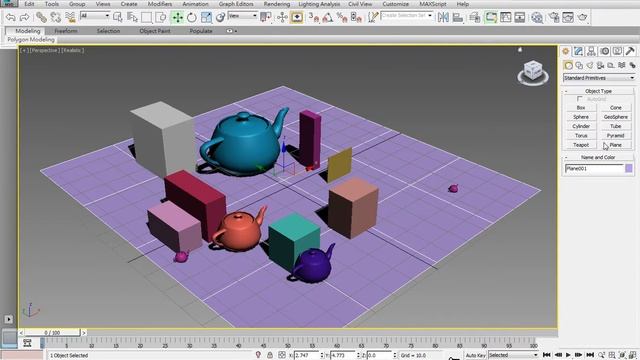Click the ViewCube in the viewport

point(533,73)
